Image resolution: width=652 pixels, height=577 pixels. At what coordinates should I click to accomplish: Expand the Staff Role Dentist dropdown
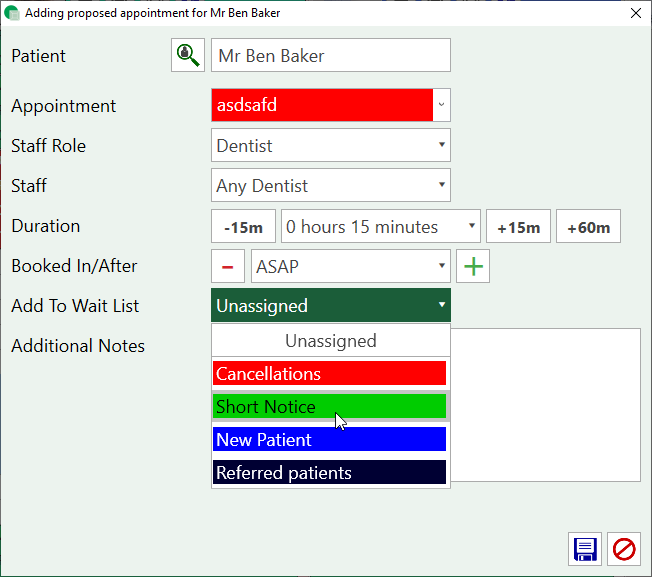pyautogui.click(x=442, y=146)
